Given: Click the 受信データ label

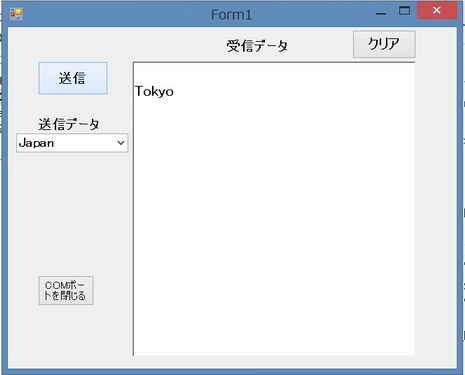Looking at the screenshot, I should point(257,46).
